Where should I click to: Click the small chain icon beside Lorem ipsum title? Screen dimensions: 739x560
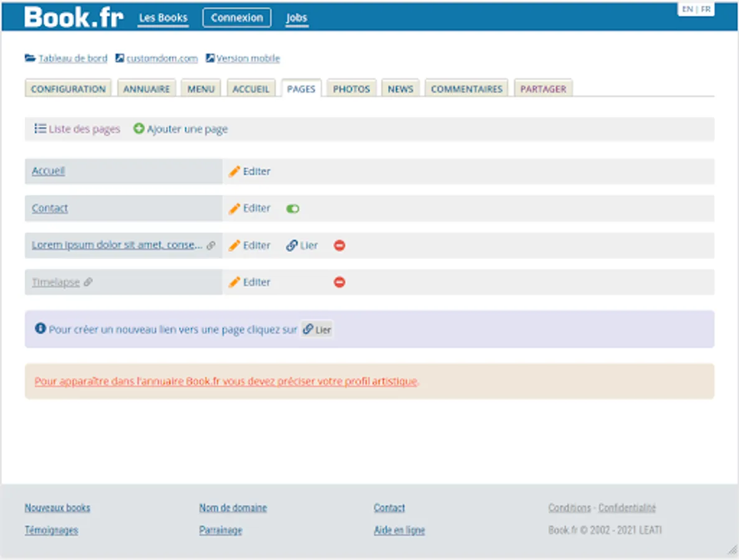point(211,245)
